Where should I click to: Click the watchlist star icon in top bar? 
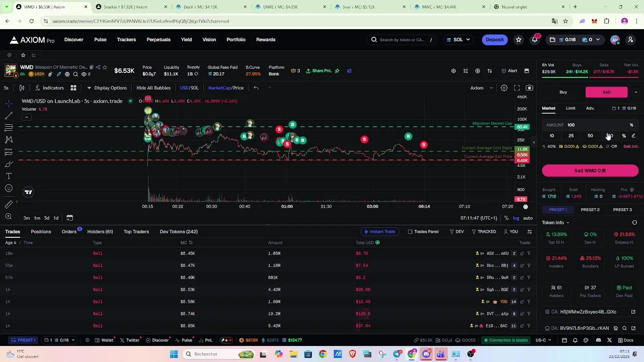[x=519, y=40]
